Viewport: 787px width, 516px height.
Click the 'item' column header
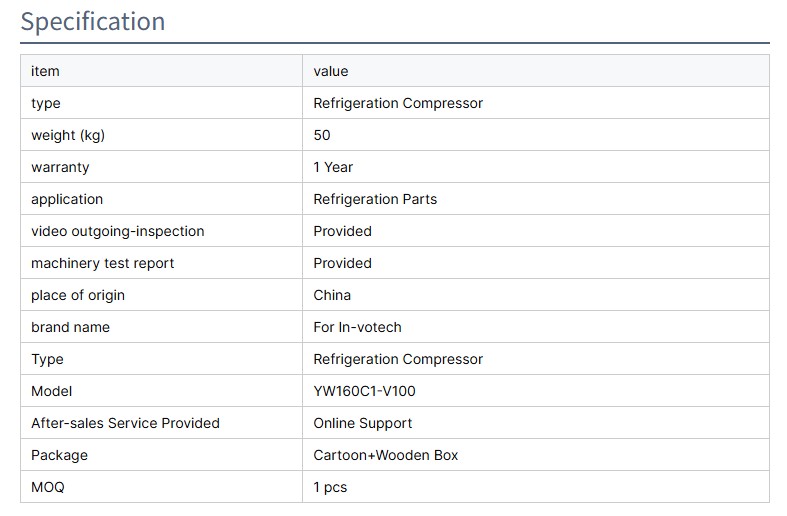(45, 71)
